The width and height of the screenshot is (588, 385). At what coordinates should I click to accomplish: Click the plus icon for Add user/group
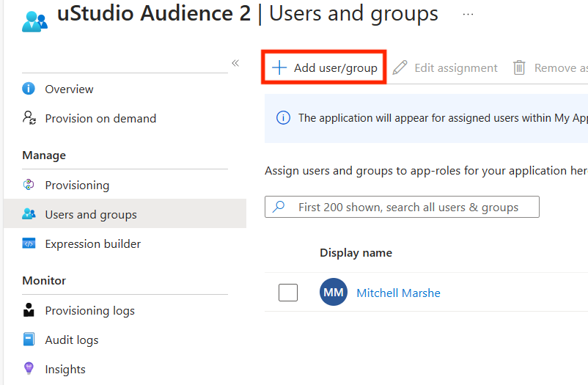[279, 67]
